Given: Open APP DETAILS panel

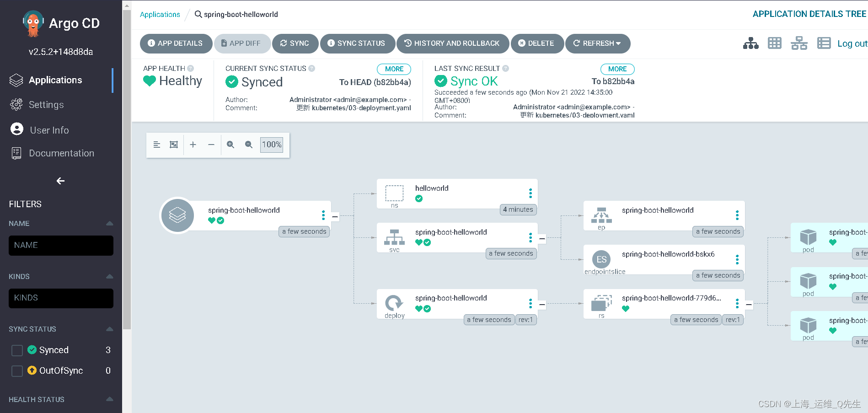Looking at the screenshot, I should 176,43.
